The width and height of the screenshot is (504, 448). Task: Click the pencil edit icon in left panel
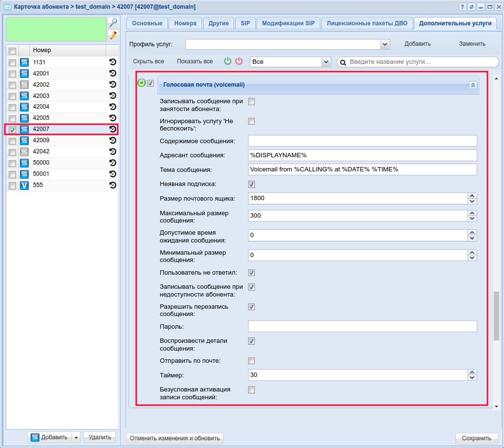coord(113,35)
